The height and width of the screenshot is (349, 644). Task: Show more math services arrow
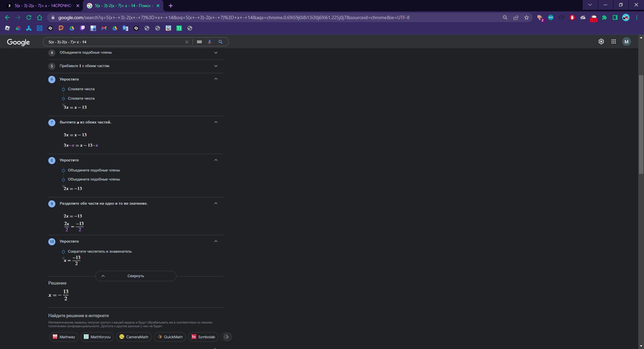[x=227, y=337]
